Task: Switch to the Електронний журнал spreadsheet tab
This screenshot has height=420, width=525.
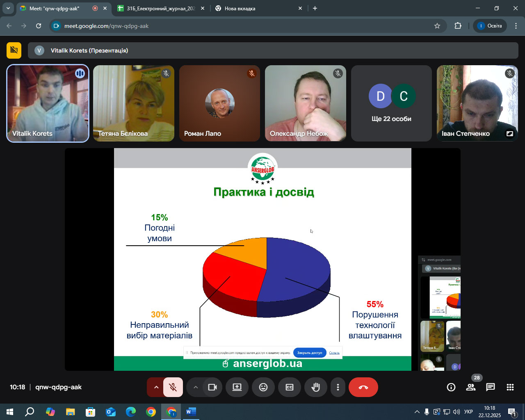Action: pyautogui.click(x=160, y=8)
